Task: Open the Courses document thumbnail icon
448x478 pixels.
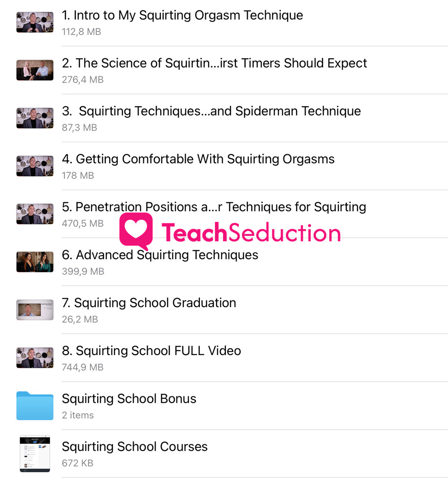Action: click(x=34, y=454)
